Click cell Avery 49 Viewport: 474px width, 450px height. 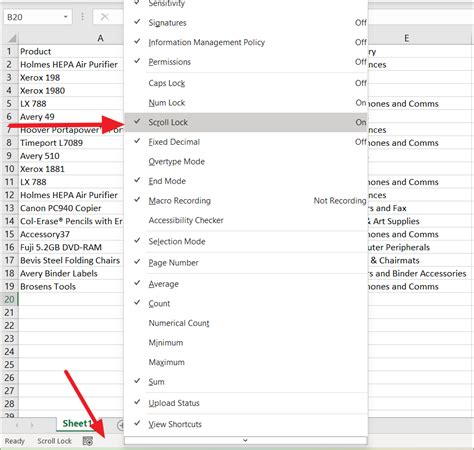coord(71,117)
